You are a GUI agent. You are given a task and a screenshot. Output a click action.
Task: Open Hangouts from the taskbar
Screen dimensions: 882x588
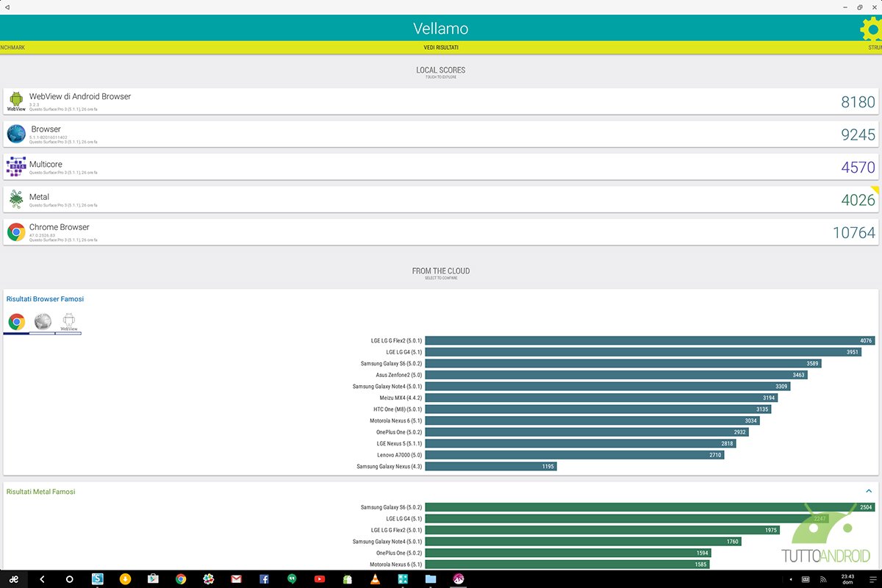[x=292, y=579]
